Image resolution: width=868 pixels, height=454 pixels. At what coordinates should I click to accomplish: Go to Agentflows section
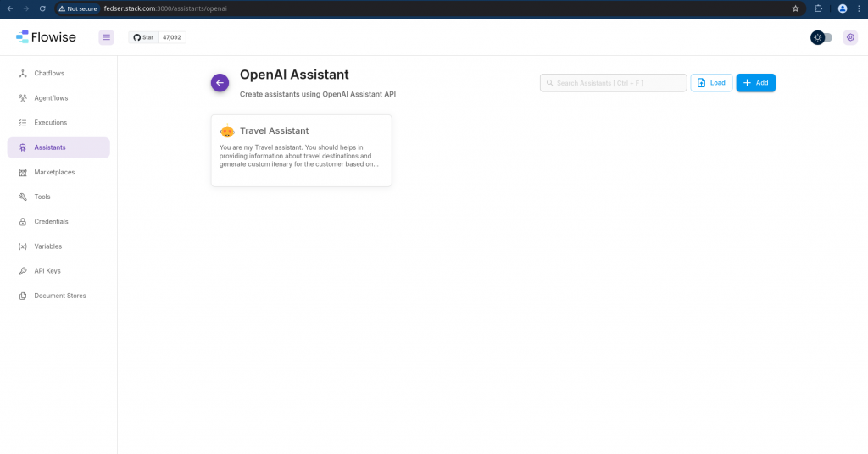51,97
